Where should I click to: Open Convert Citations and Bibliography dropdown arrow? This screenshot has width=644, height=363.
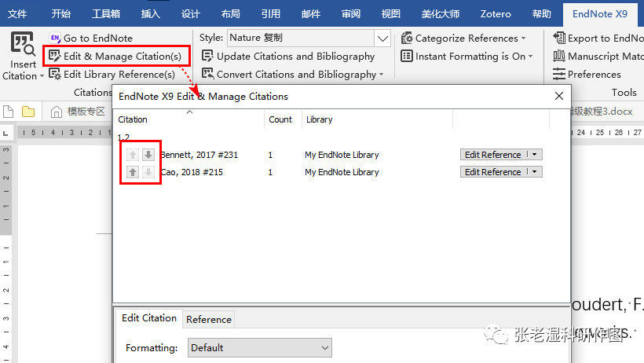[382, 75]
